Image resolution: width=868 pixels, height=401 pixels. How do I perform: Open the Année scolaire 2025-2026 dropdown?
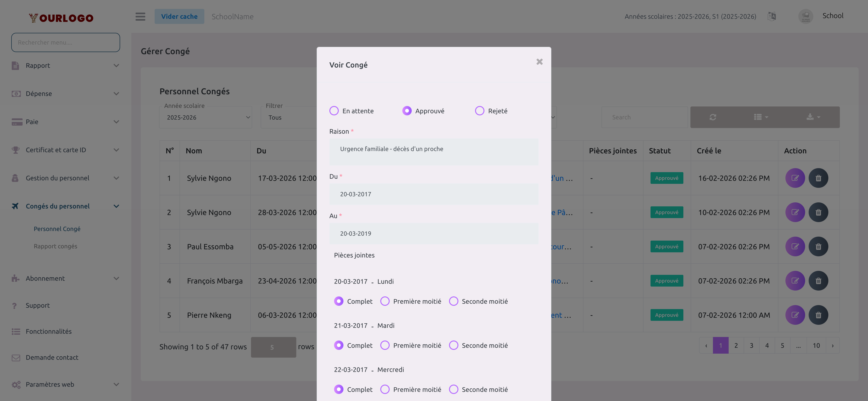point(206,117)
